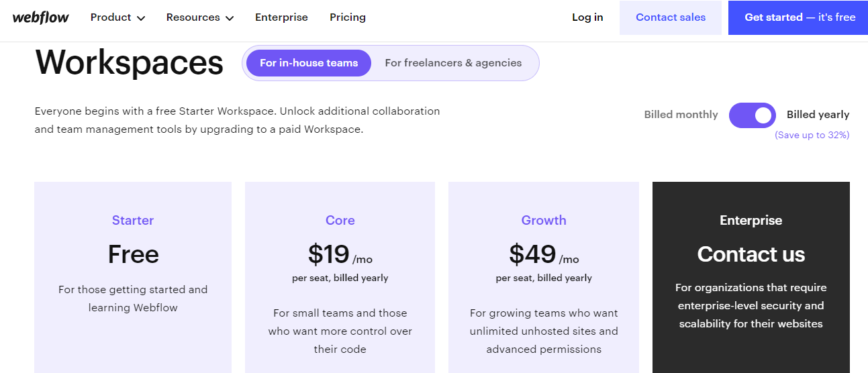Go to the Enterprise page
868x373 pixels.
[281, 17]
